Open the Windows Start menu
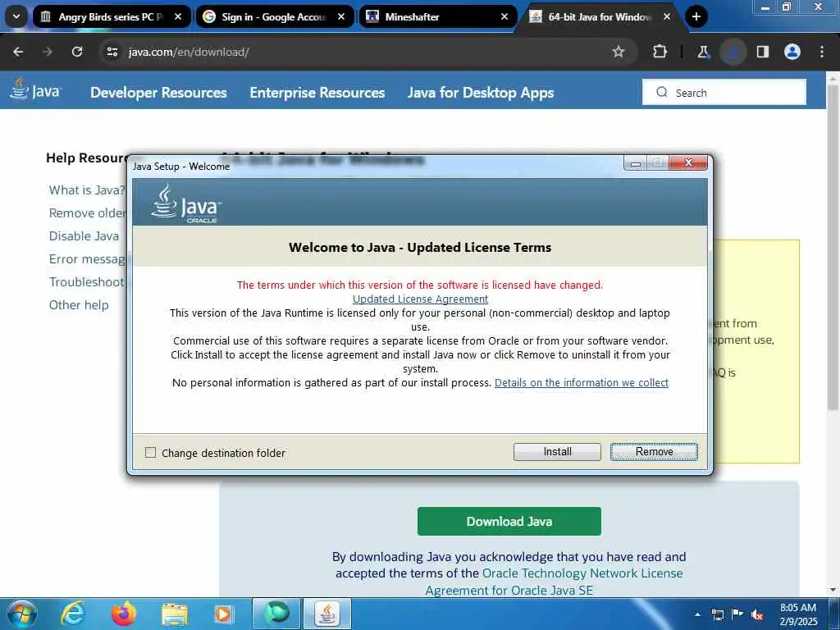 click(x=22, y=614)
